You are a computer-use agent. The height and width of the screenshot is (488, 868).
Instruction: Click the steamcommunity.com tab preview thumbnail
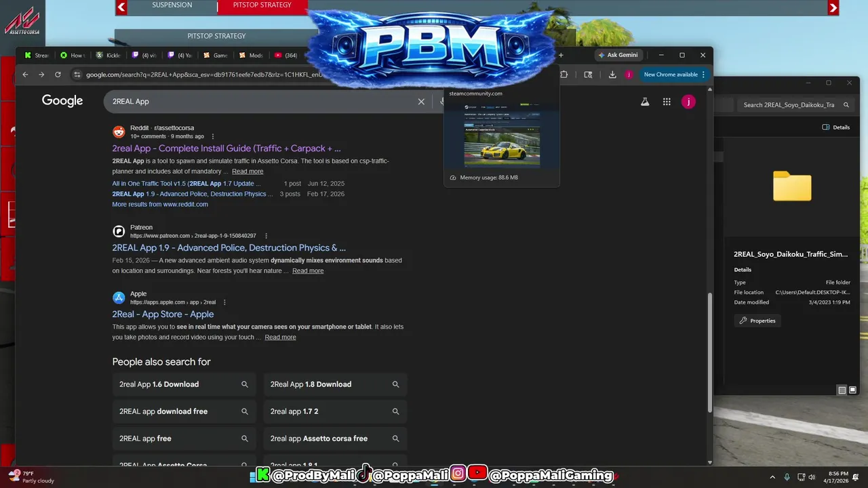tap(502, 134)
